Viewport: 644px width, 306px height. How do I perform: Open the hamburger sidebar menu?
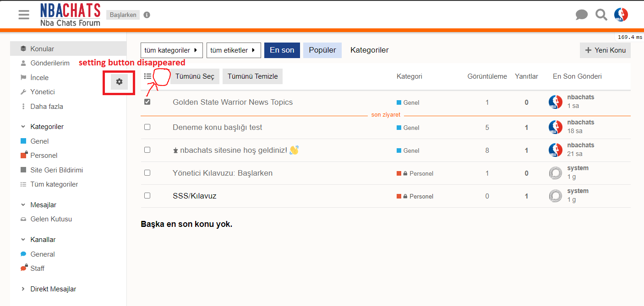(x=24, y=15)
